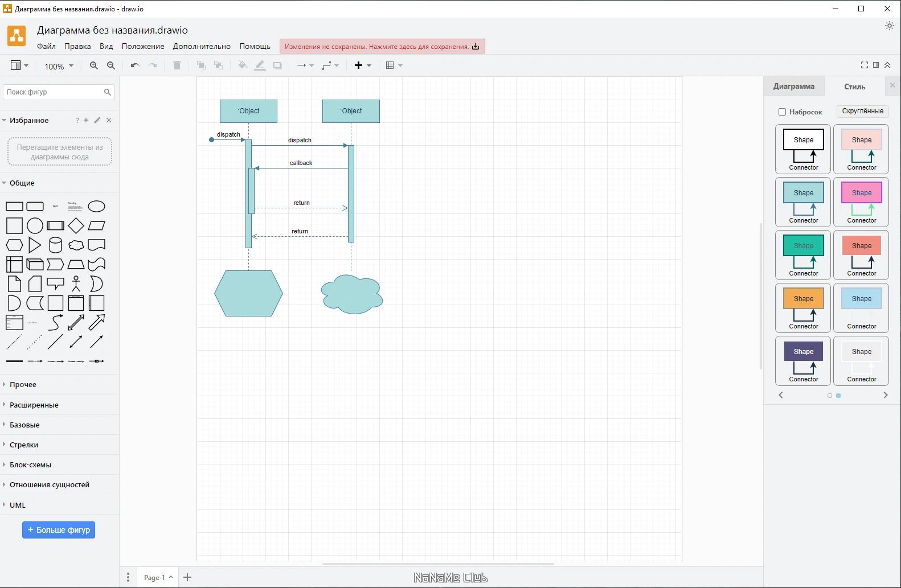Open the Помощь menu

(255, 46)
